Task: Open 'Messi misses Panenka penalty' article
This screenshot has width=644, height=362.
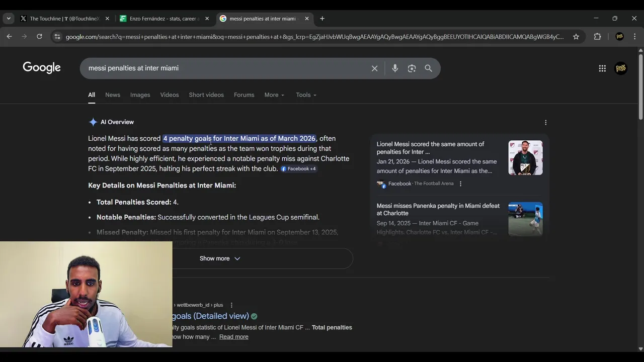Action: pyautogui.click(x=438, y=210)
